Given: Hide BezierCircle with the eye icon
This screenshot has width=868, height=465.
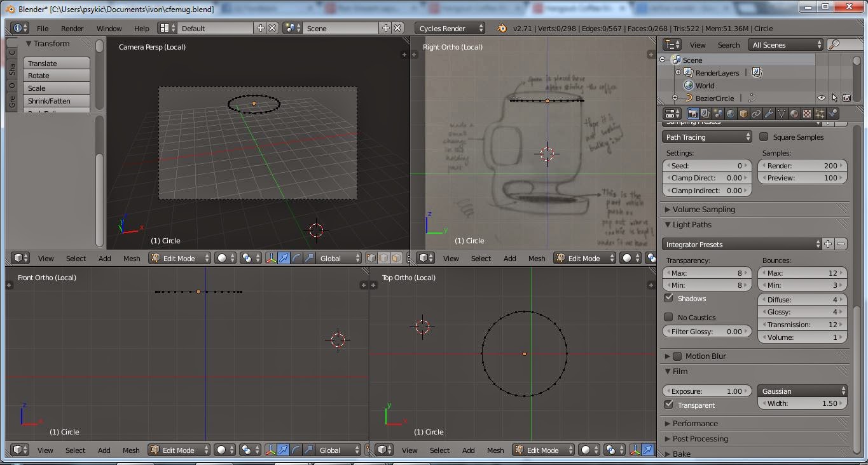Looking at the screenshot, I should coord(822,98).
